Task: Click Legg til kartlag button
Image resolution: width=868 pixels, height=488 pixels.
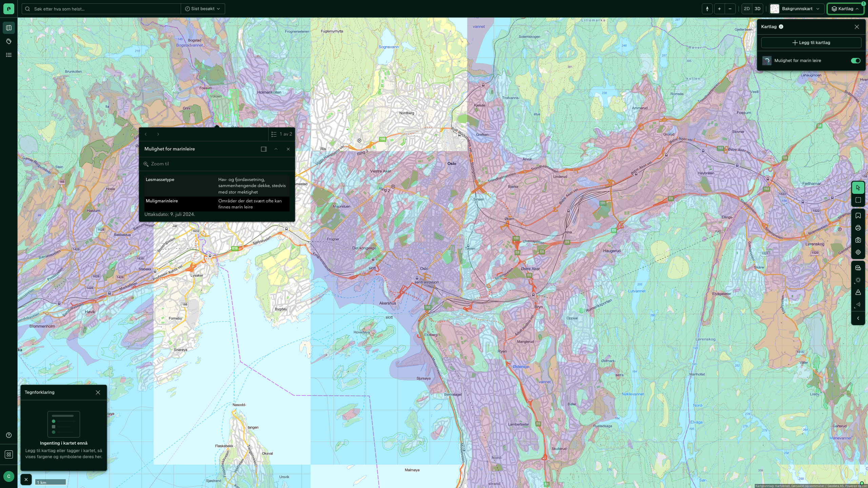Action: [811, 43]
